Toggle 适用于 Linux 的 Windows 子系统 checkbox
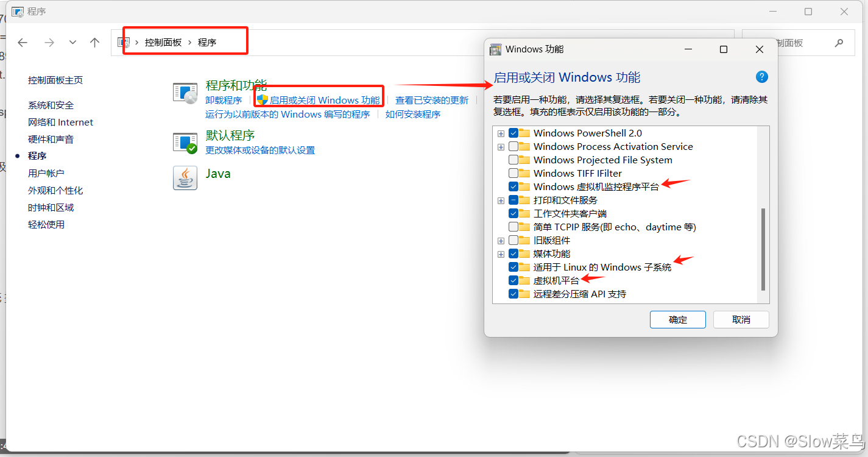Image resolution: width=868 pixels, height=457 pixels. pos(513,267)
